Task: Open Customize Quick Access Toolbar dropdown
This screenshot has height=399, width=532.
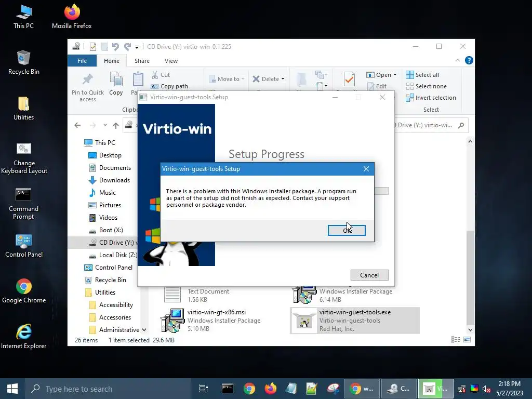Action: pyautogui.click(x=137, y=47)
